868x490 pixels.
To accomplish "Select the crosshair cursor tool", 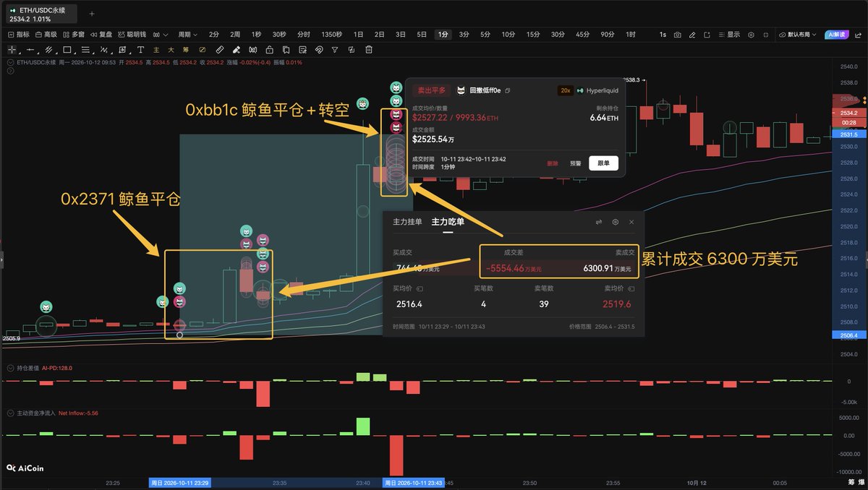I will [x=11, y=50].
